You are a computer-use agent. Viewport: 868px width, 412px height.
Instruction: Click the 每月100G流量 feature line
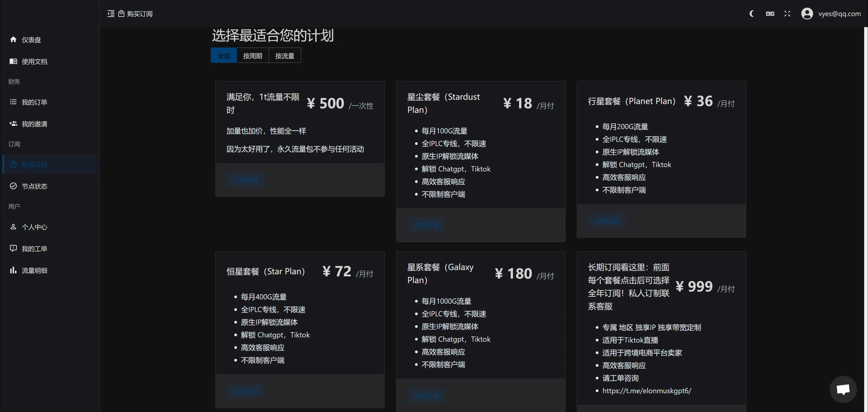click(x=444, y=131)
